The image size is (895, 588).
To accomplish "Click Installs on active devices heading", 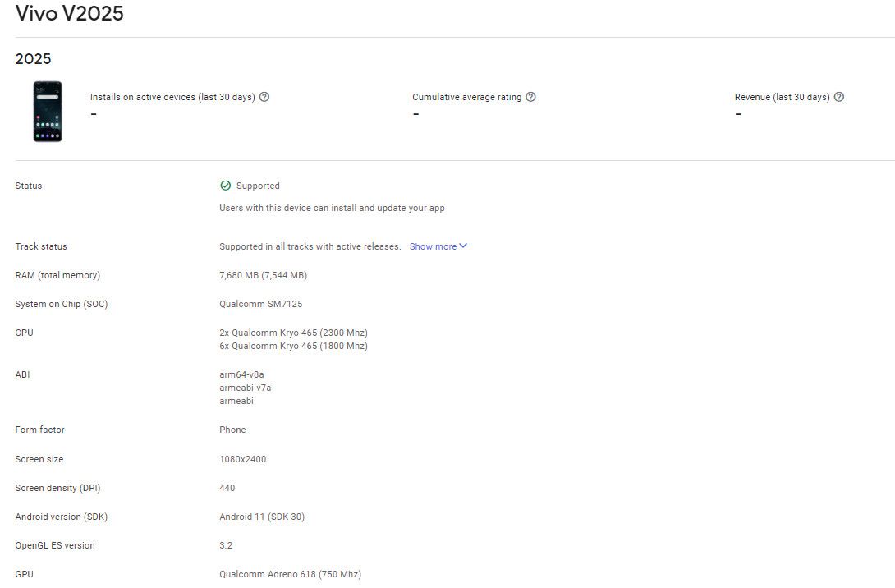I will pos(172,97).
